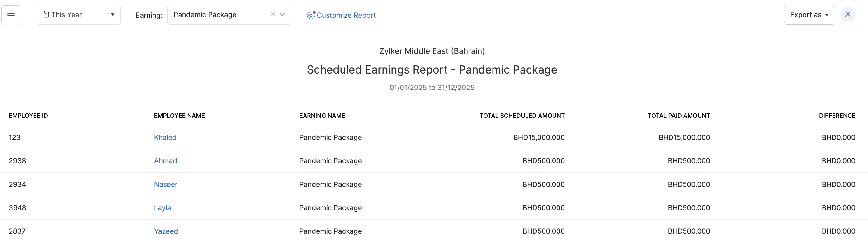
Task: View Ahmad's employee record
Action: (x=165, y=161)
